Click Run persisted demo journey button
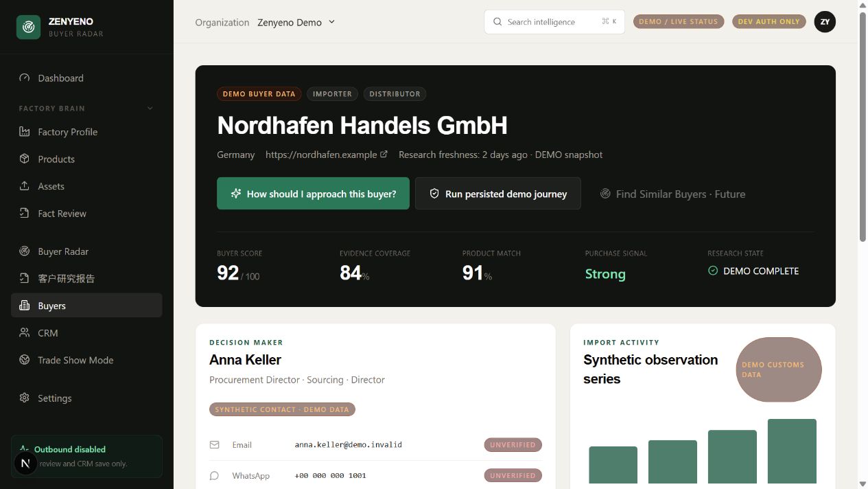 point(498,194)
